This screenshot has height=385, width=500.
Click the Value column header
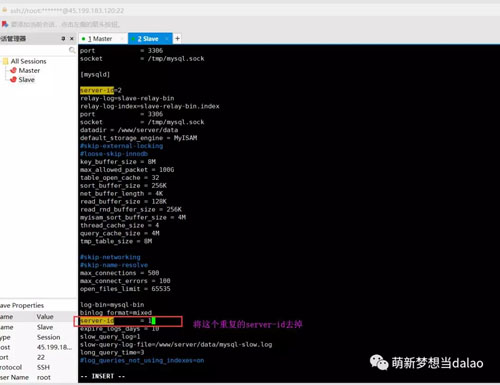tap(45, 317)
